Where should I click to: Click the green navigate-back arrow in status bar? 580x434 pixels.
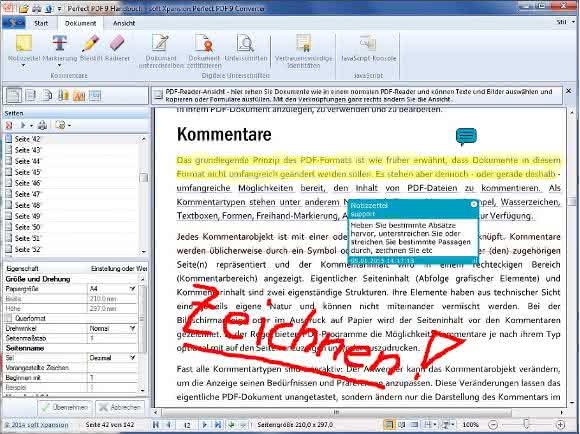(232, 424)
